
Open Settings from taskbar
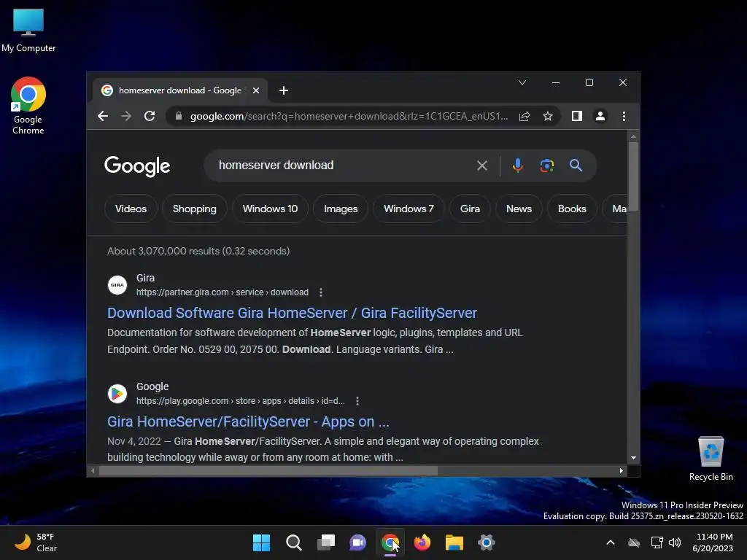pyautogui.click(x=487, y=542)
